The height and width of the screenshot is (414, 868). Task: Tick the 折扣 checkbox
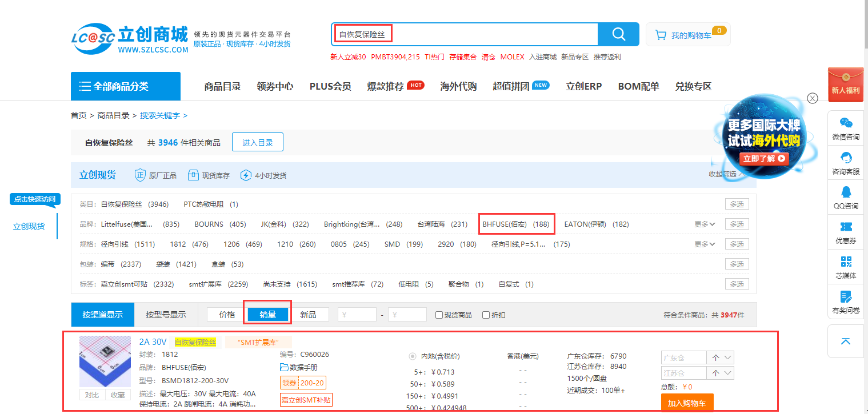tap(486, 315)
